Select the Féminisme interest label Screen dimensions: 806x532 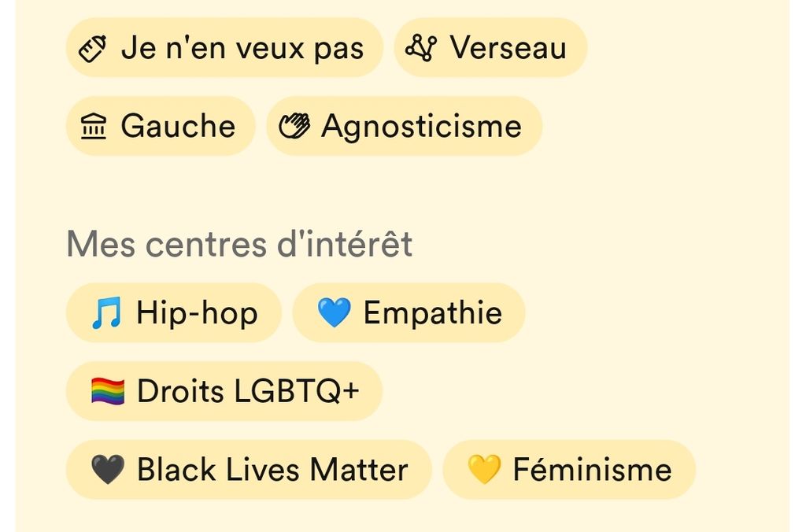(x=592, y=470)
